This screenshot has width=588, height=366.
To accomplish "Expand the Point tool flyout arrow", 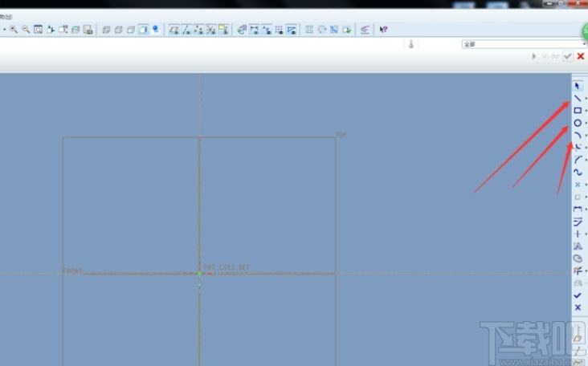I will coord(586,185).
